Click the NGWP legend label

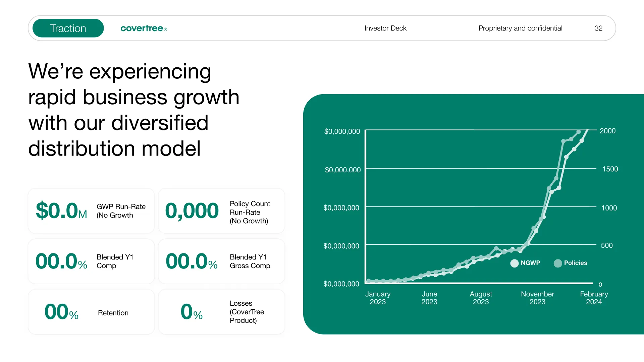pyautogui.click(x=531, y=263)
